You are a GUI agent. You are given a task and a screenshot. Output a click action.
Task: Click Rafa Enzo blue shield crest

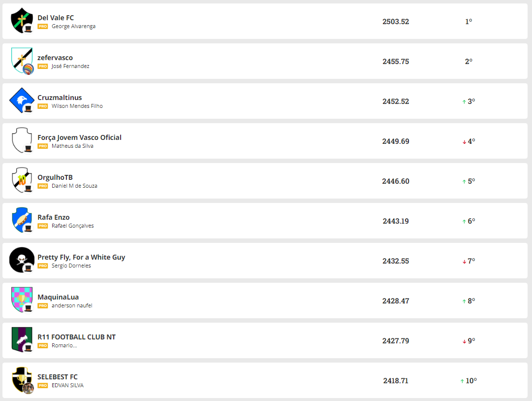pos(22,220)
